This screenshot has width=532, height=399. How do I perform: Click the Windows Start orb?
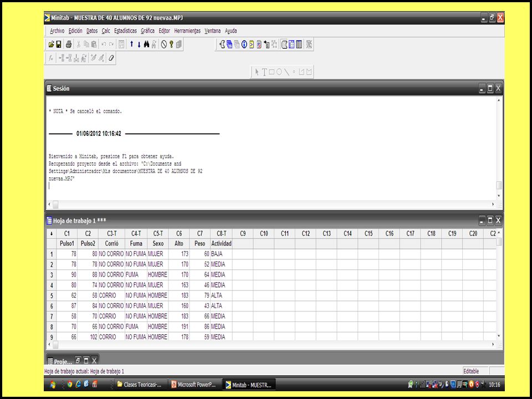click(x=53, y=385)
